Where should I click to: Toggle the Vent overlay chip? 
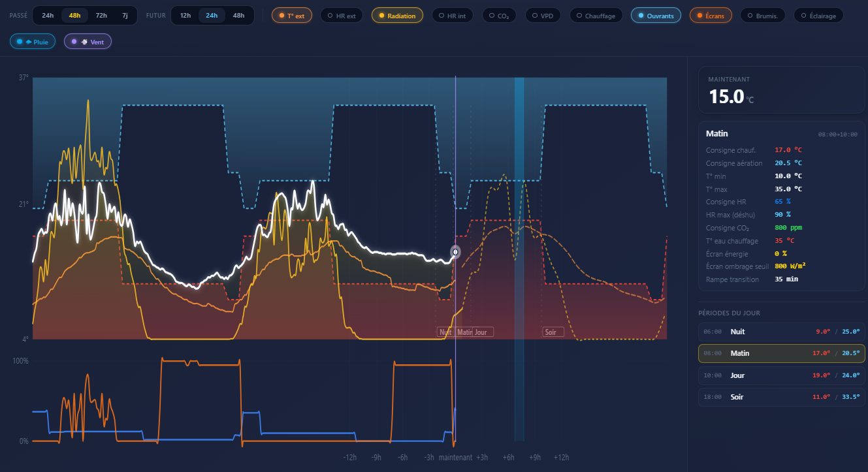point(88,42)
